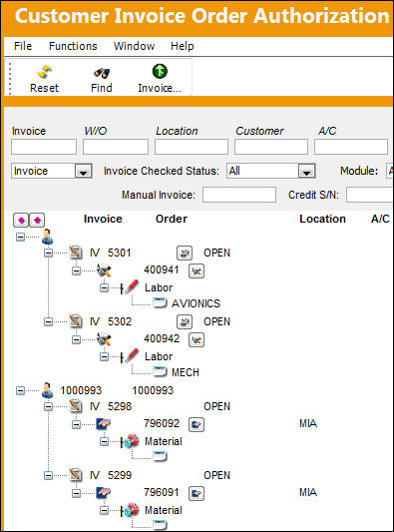
Task: Click the small button next to 400942
Action: tap(197, 339)
